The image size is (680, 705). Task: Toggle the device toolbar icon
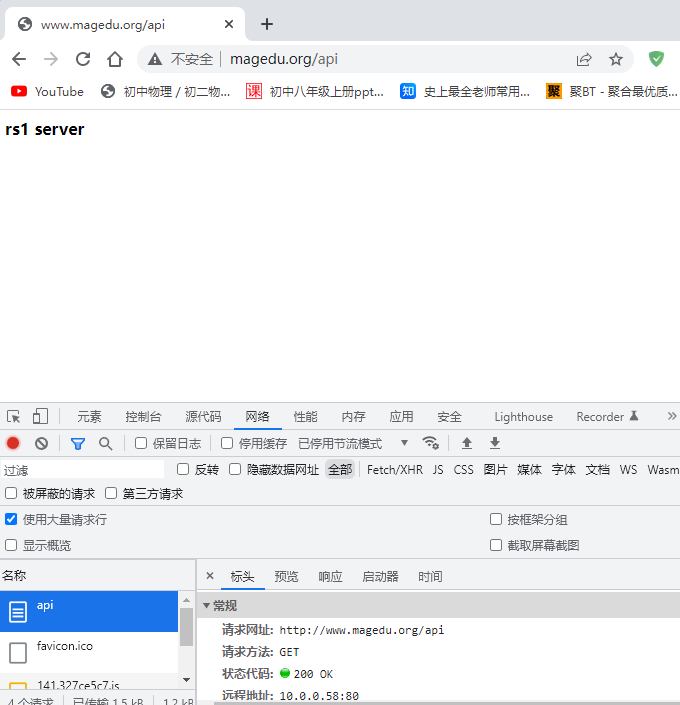tap(40, 416)
